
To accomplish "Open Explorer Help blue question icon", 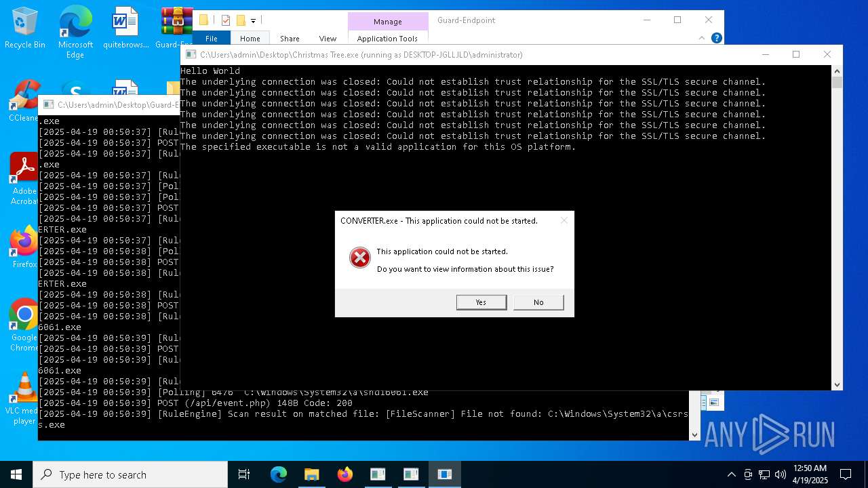I will point(716,38).
